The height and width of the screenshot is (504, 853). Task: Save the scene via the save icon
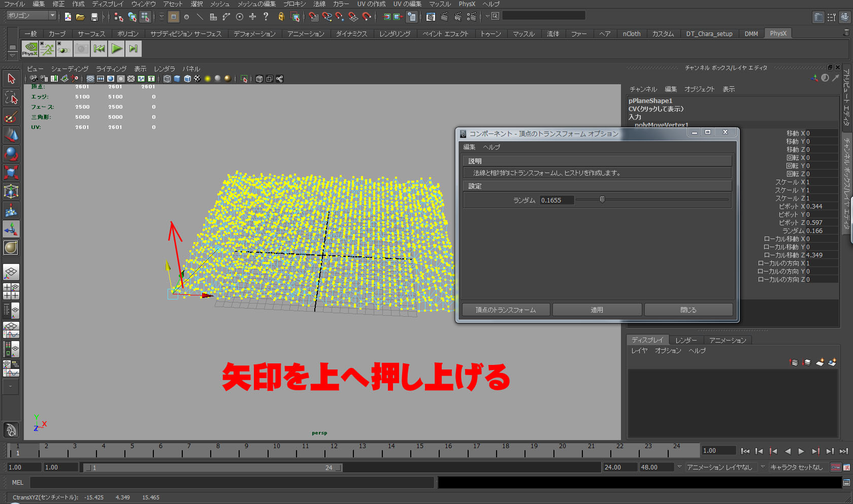tap(94, 17)
